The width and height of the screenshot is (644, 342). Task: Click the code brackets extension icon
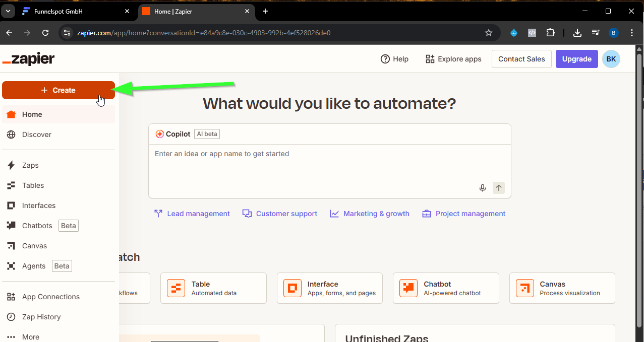532,33
